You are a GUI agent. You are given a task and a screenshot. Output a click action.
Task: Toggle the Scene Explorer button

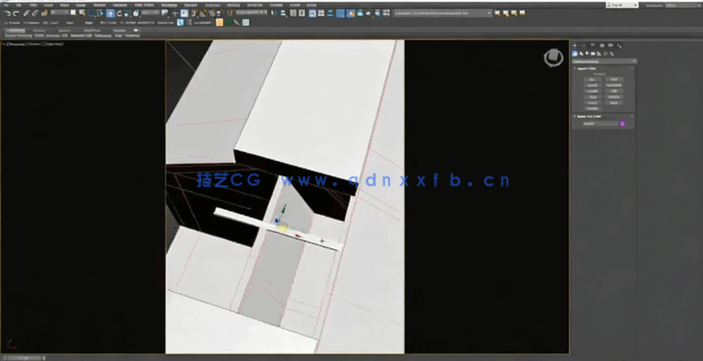293,13
